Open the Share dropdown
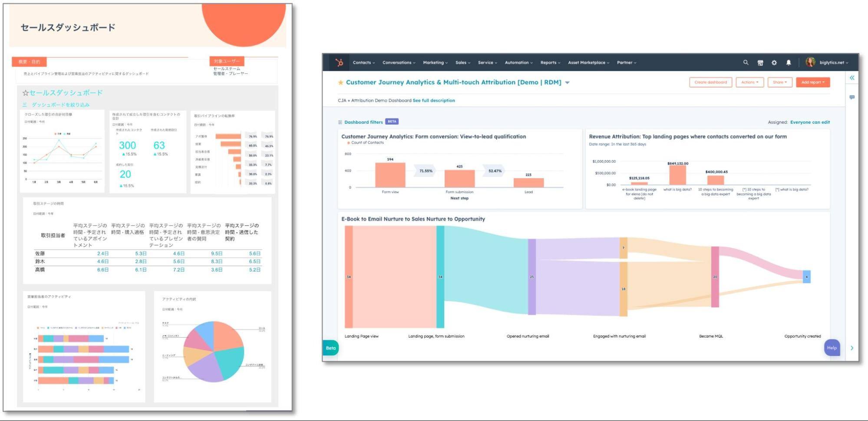 click(x=780, y=82)
